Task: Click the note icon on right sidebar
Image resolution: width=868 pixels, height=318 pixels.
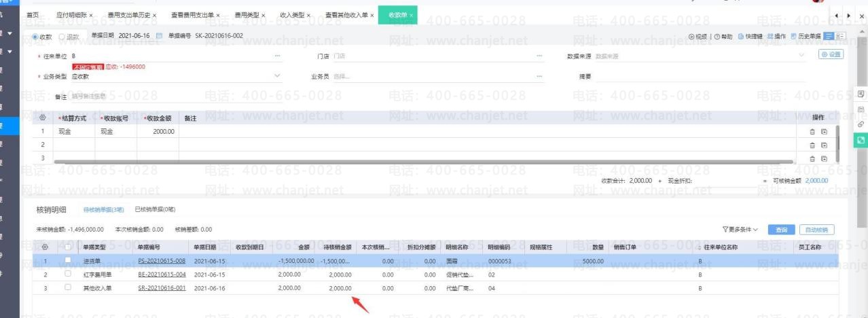Action: point(860,92)
